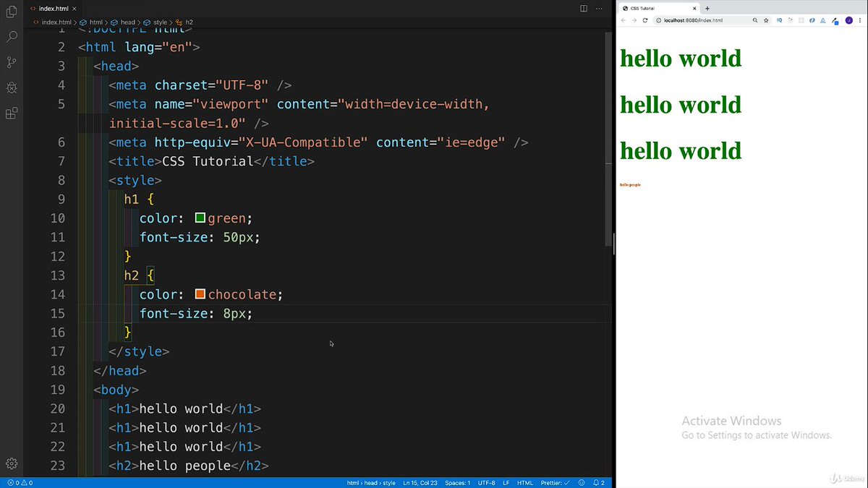Screen dimensions: 868x488
Task: Open the Source Control view
Action: coord(12,62)
